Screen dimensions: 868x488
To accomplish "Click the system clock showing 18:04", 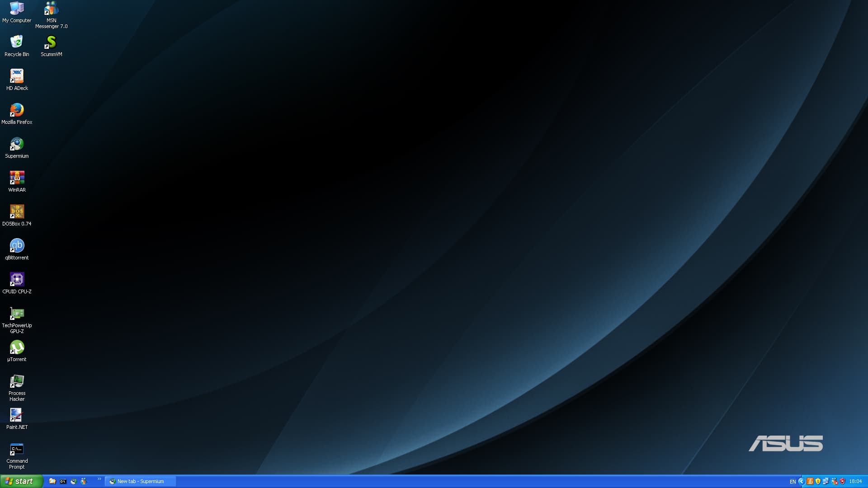I will coord(855,482).
